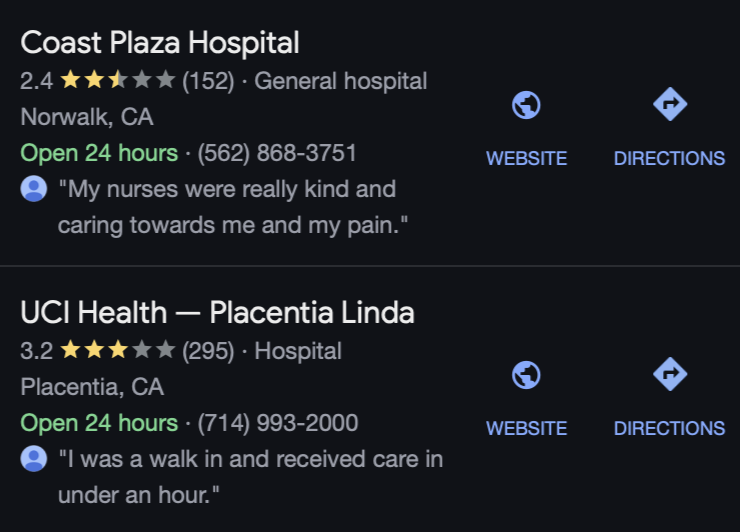Click the directions arrow icon for Coast Plaza Hospital
This screenshot has height=532, width=740.
[x=669, y=104]
